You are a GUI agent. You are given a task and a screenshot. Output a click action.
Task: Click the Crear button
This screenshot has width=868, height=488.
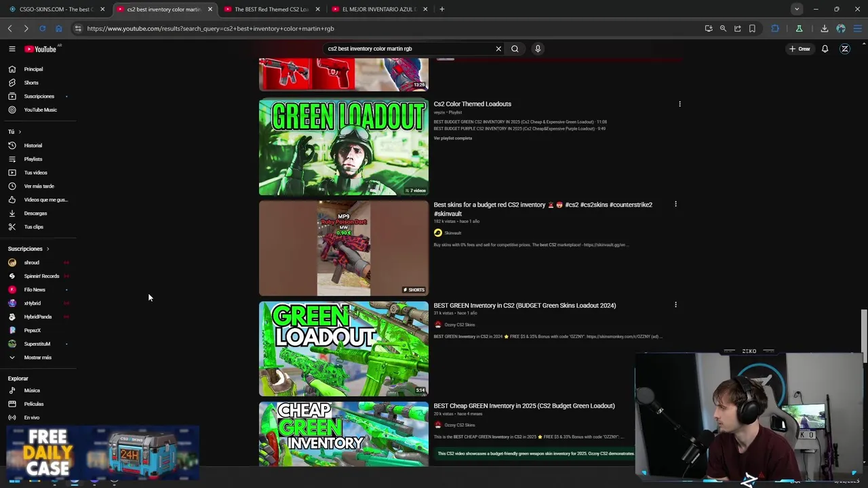pyautogui.click(x=800, y=49)
